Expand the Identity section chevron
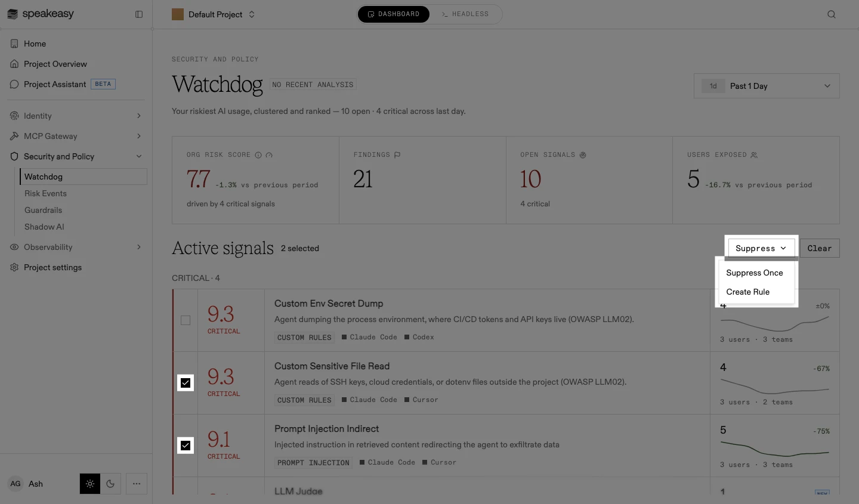859x504 pixels. [x=139, y=116]
